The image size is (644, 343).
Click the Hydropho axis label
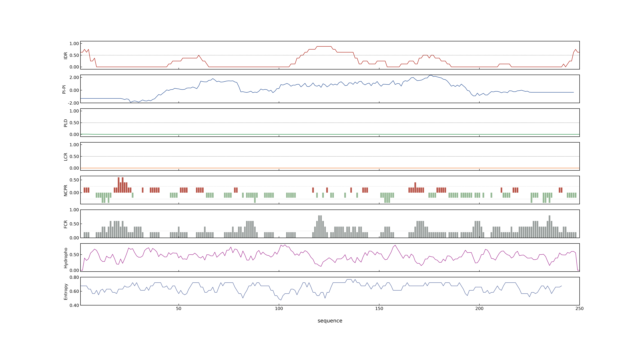66,258
